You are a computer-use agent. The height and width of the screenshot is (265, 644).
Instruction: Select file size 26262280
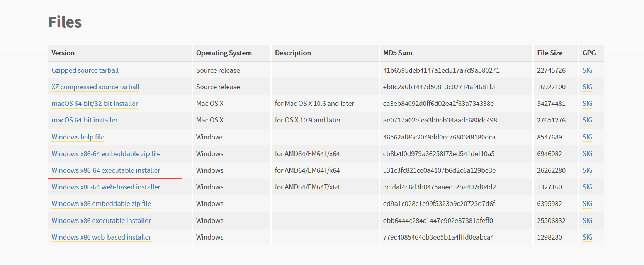pyautogui.click(x=551, y=170)
